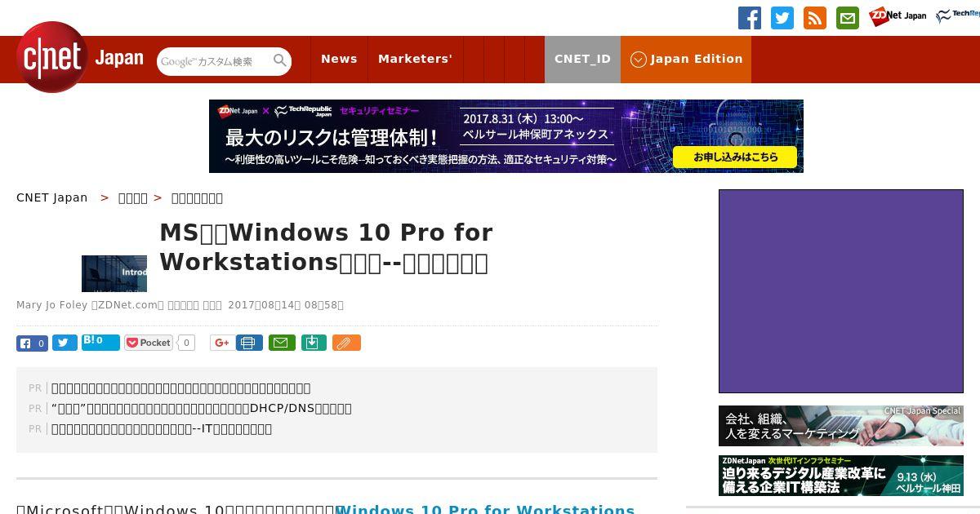This screenshot has height=514, width=980.
Task: Email the article using green mail icon
Action: (281, 343)
